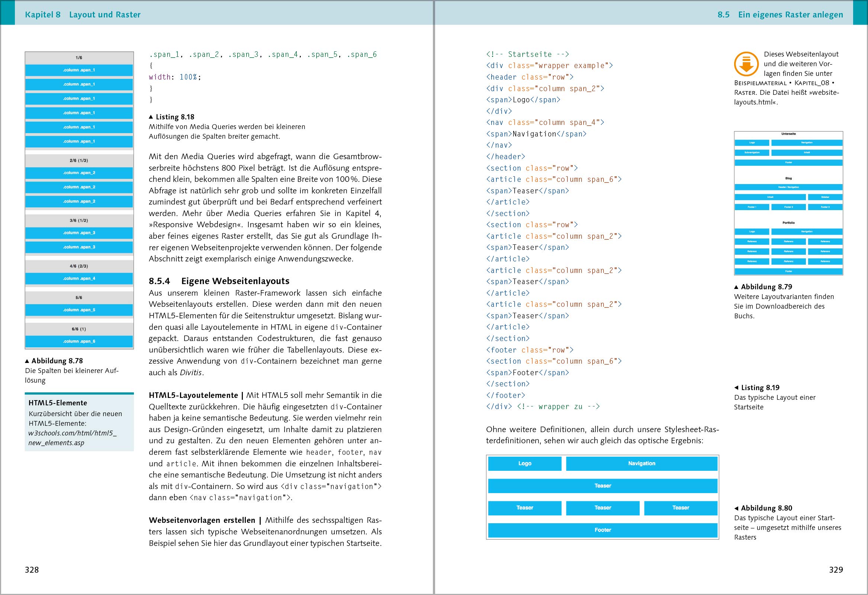Click the code line <span>Logo</span>

(523, 100)
